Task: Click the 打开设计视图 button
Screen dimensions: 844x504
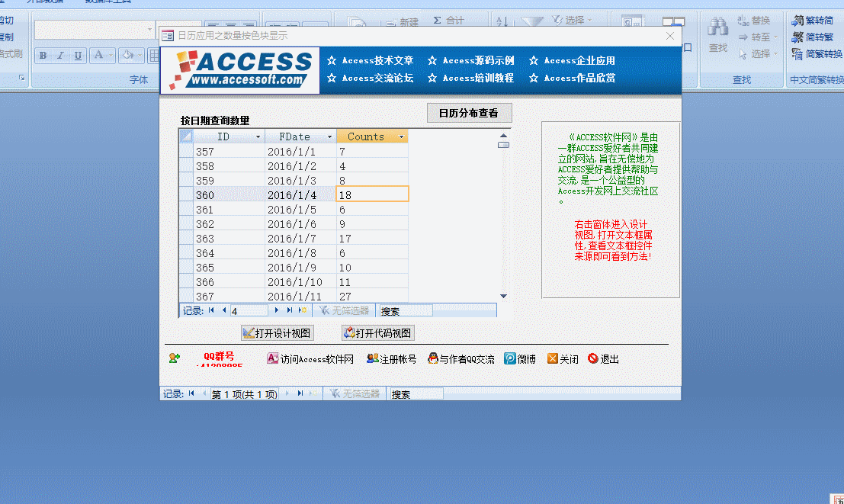Action: point(278,333)
